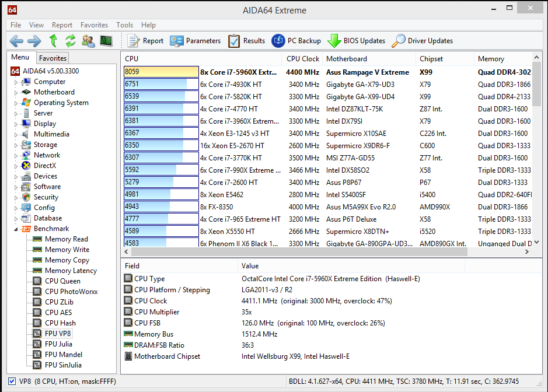The image size is (548, 392).
Task: Select the CPU AES benchmark
Action: tap(58, 313)
